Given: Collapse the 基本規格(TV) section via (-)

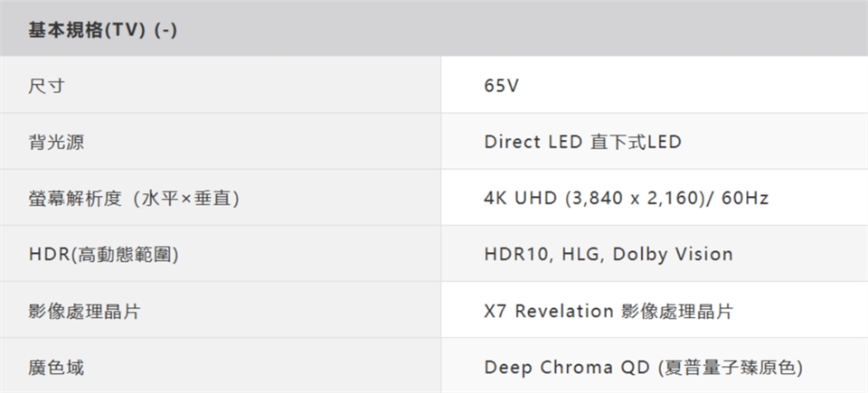Looking at the screenshot, I should point(165,30).
